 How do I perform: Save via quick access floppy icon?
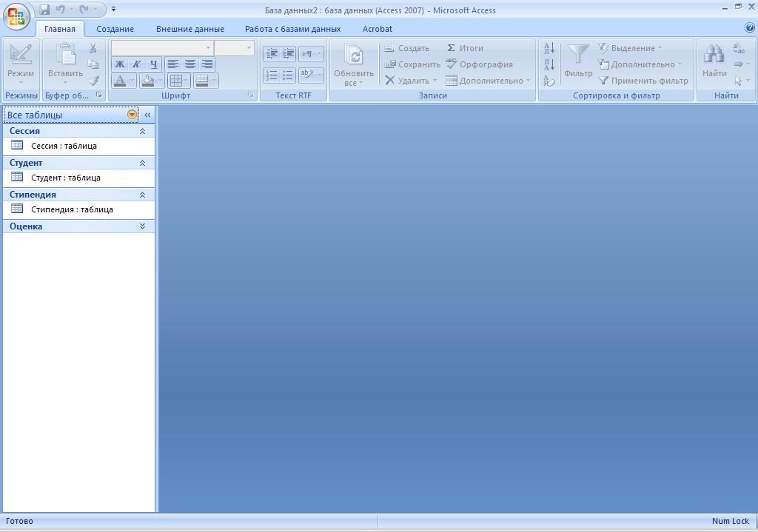point(44,9)
